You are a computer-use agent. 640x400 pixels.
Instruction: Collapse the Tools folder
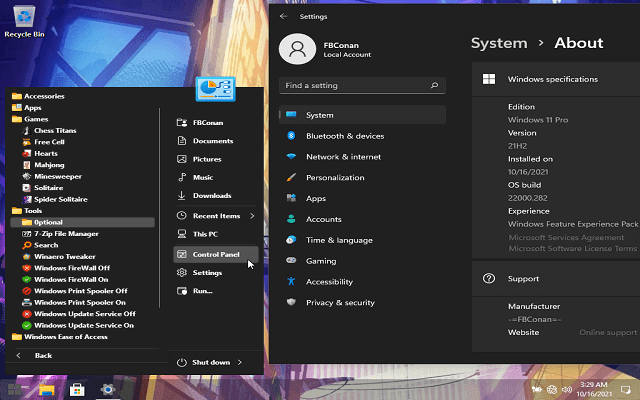coord(27,211)
